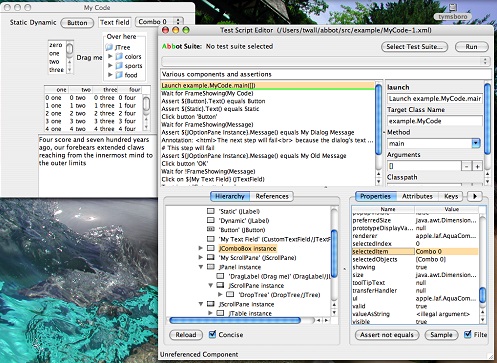Click the component icon beside 'Static' (JLabel)
497x363 pixels.
coord(211,211)
